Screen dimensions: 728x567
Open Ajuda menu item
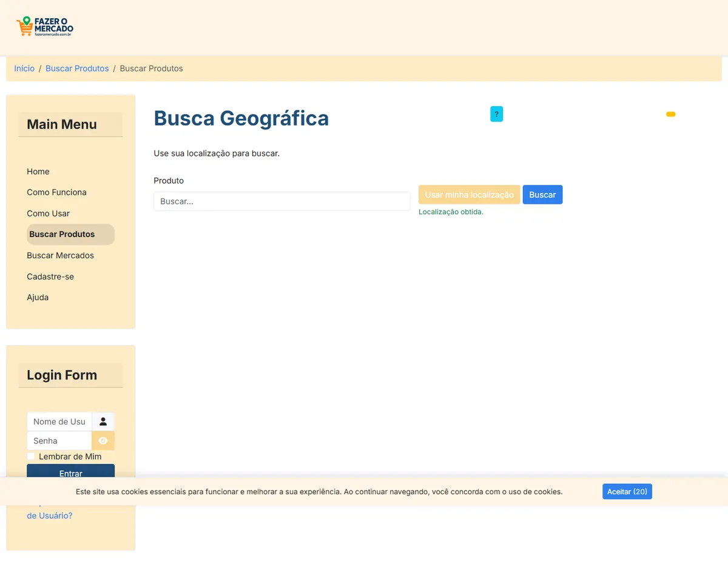tap(38, 297)
